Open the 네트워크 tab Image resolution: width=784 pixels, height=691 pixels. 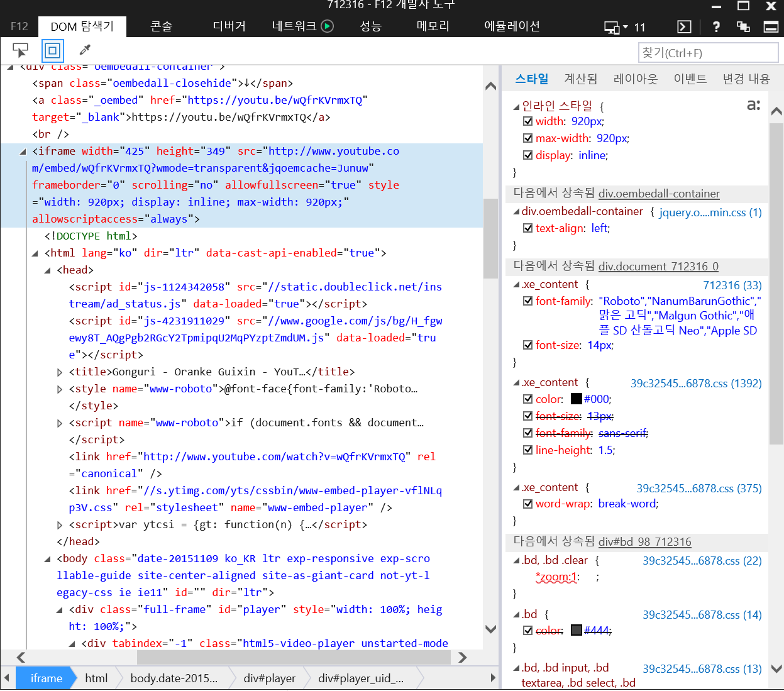pyautogui.click(x=294, y=26)
